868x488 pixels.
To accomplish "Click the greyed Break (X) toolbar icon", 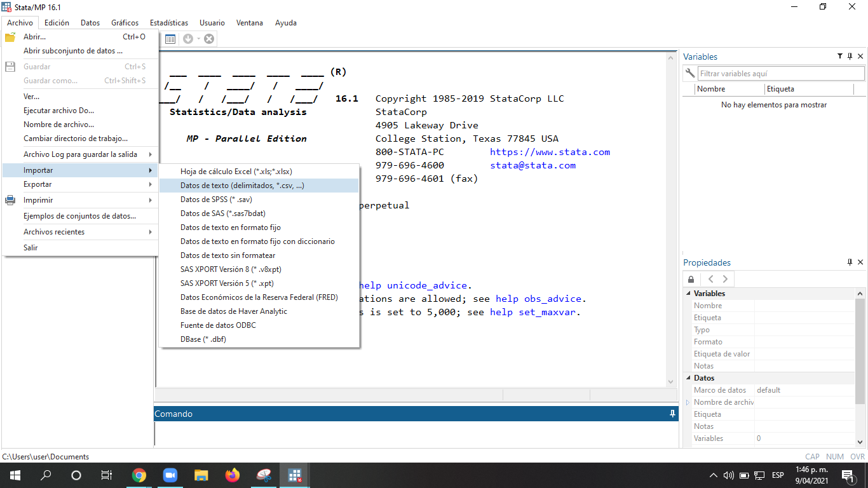I will [x=209, y=39].
